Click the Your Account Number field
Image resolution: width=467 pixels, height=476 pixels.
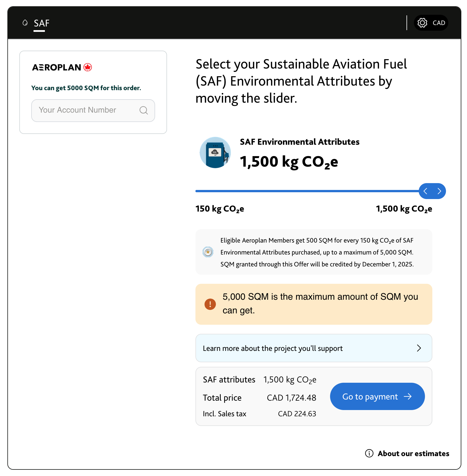pyautogui.click(x=93, y=110)
